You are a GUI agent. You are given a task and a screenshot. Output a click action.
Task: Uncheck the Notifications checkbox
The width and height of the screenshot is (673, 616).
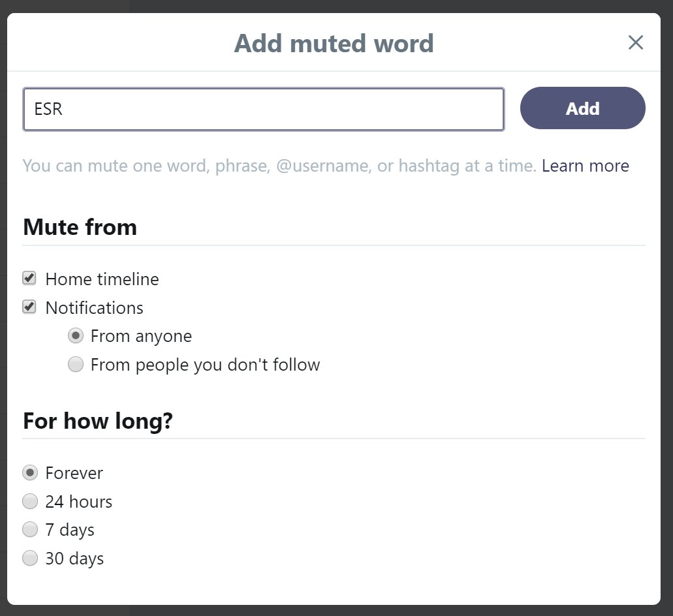pos(29,307)
